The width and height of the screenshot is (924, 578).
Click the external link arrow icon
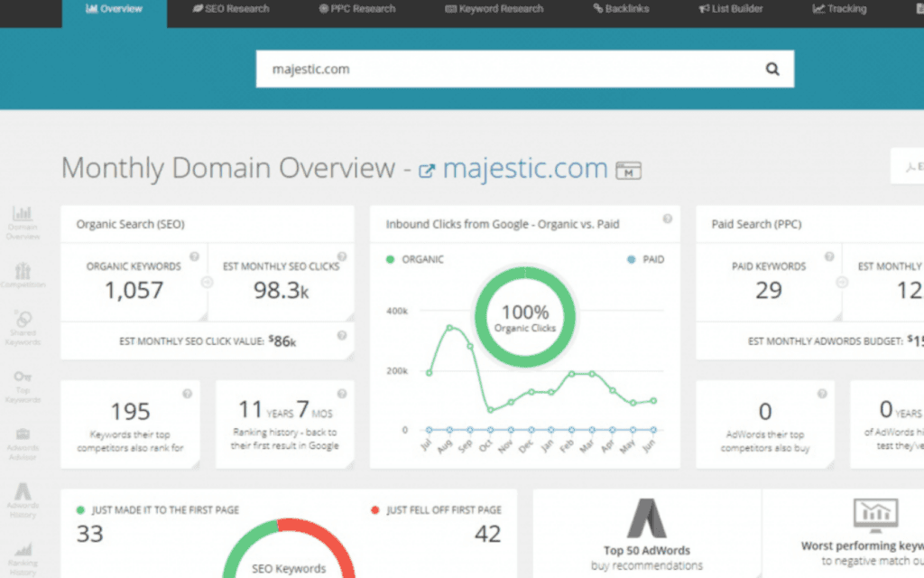[x=427, y=171]
